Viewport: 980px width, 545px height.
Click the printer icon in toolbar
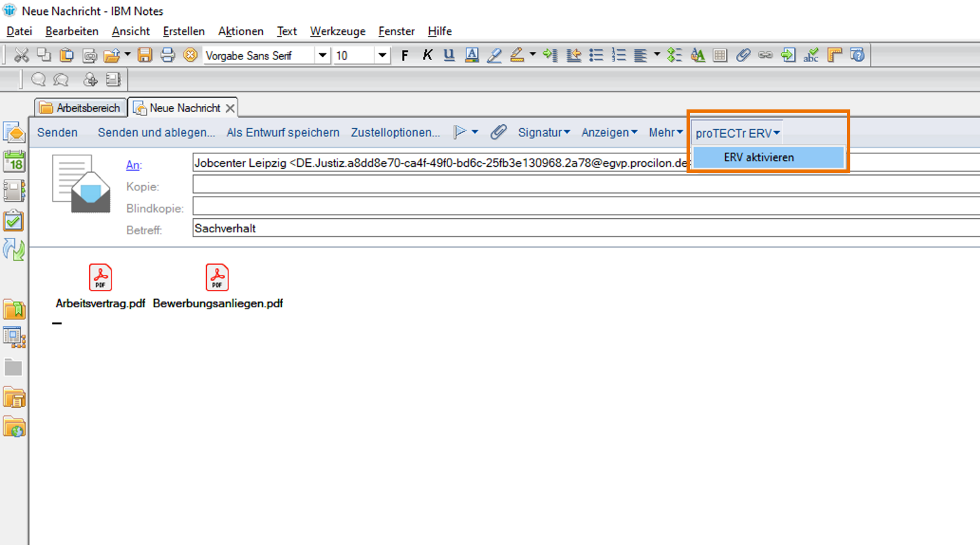(x=168, y=55)
